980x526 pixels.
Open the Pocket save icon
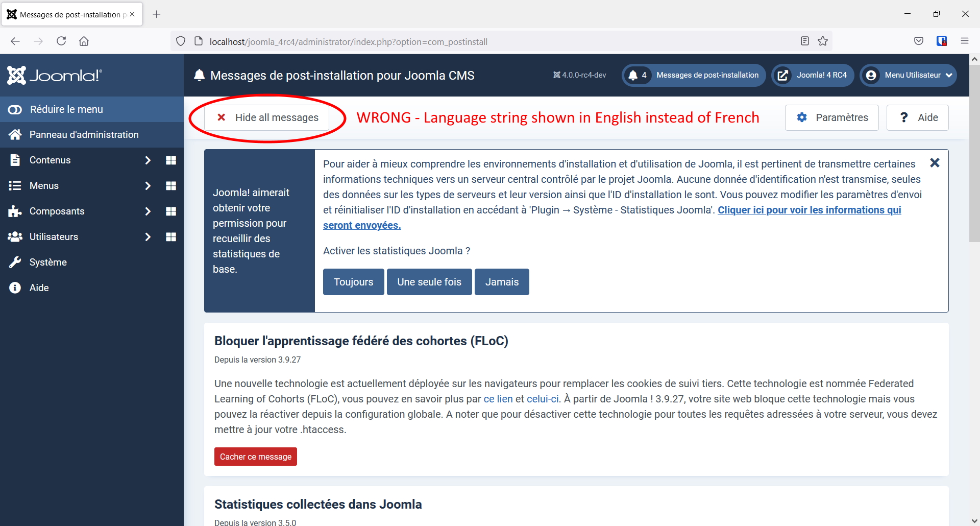pyautogui.click(x=919, y=41)
